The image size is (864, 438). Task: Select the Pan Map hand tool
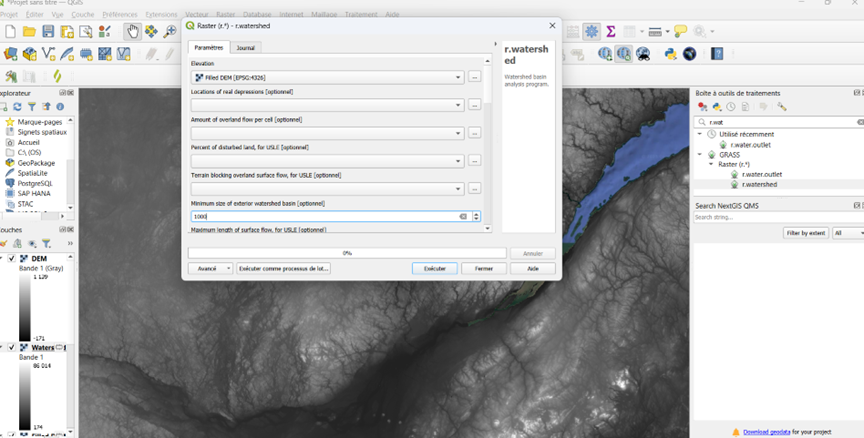(132, 32)
